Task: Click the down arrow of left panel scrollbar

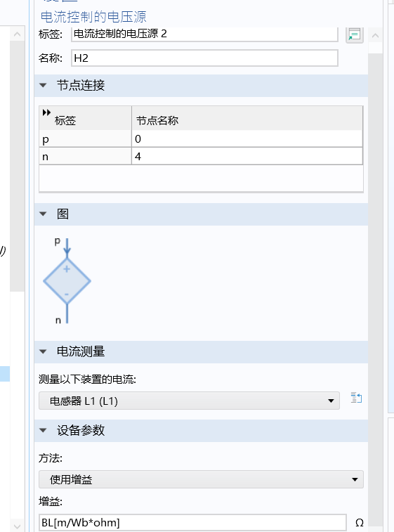Action: pos(18,526)
